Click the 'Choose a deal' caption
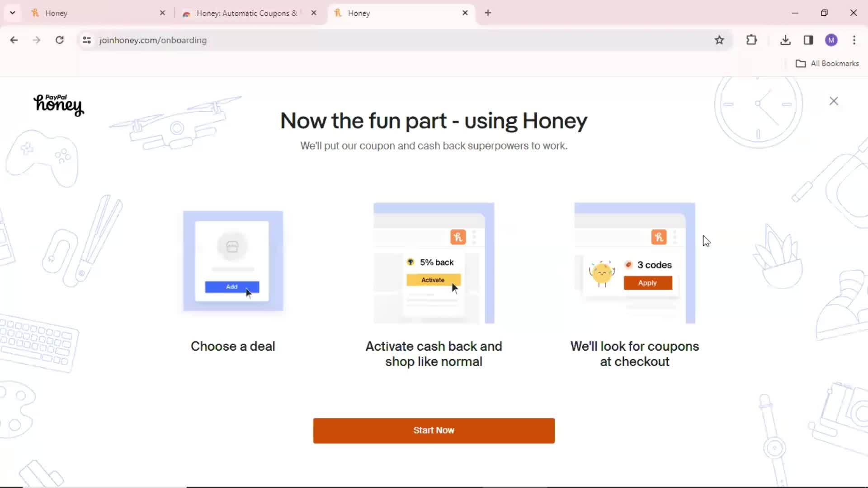This screenshot has width=868, height=488. click(x=233, y=347)
